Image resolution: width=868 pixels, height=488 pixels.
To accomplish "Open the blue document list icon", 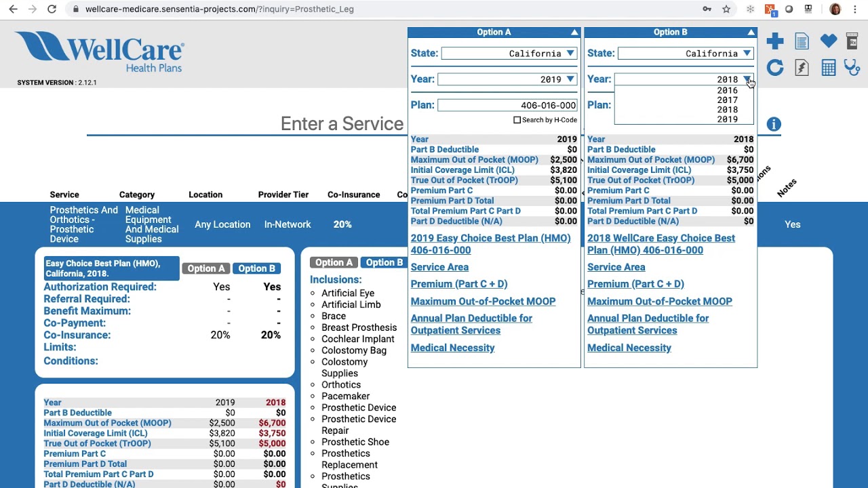I will pyautogui.click(x=802, y=41).
